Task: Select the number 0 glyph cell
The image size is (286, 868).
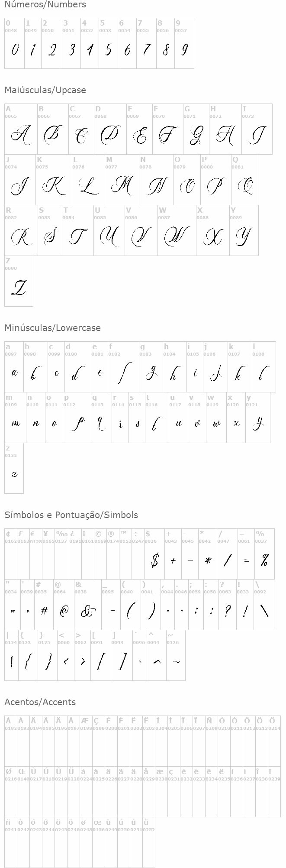Action: coord(14,43)
